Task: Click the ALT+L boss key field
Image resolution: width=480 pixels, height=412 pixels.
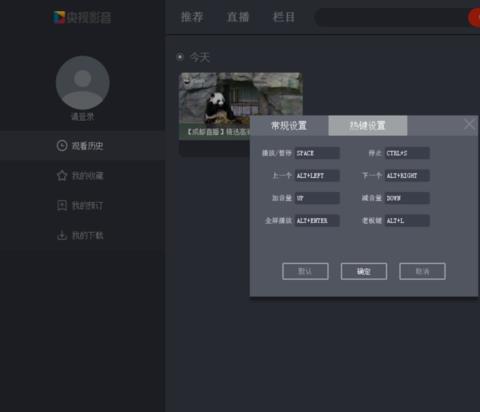Action: (x=407, y=220)
